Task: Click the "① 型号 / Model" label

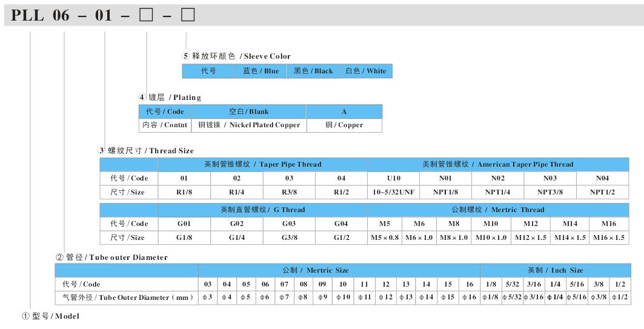Action: pos(50,316)
